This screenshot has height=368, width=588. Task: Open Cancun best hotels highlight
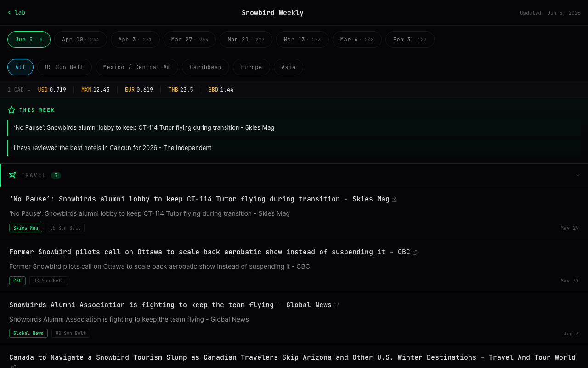click(x=294, y=148)
